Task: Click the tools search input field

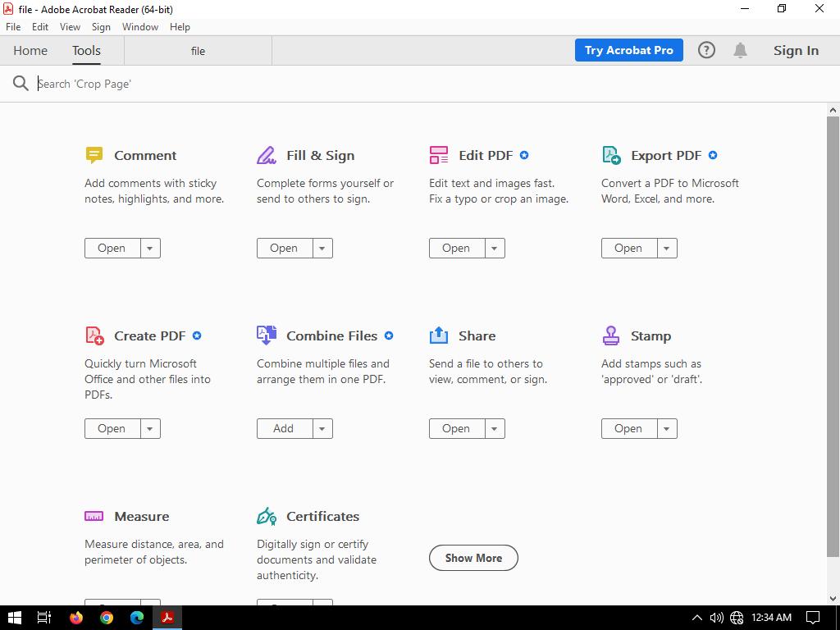Action: [x=246, y=84]
